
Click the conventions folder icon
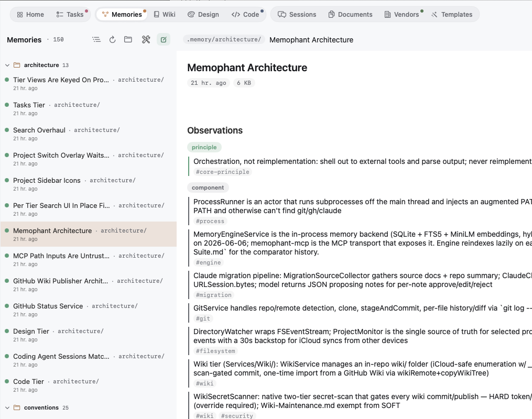17,408
